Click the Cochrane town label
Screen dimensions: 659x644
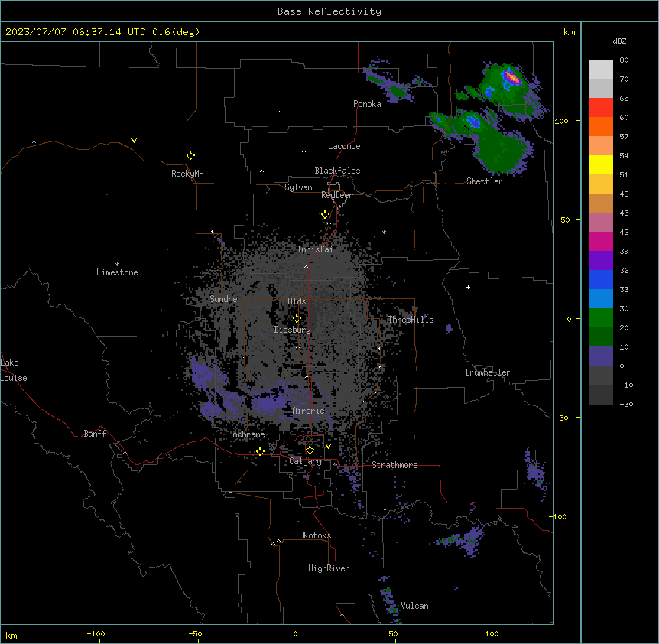(x=246, y=434)
